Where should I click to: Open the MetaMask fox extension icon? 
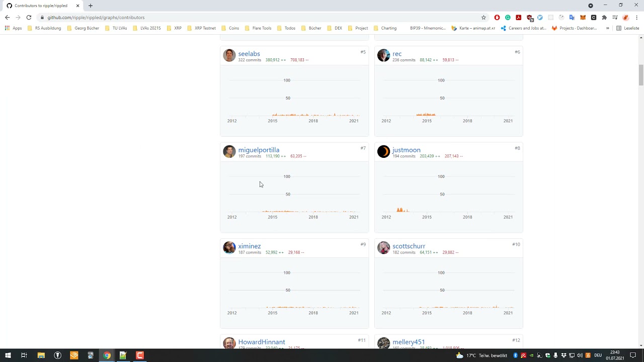583,17
